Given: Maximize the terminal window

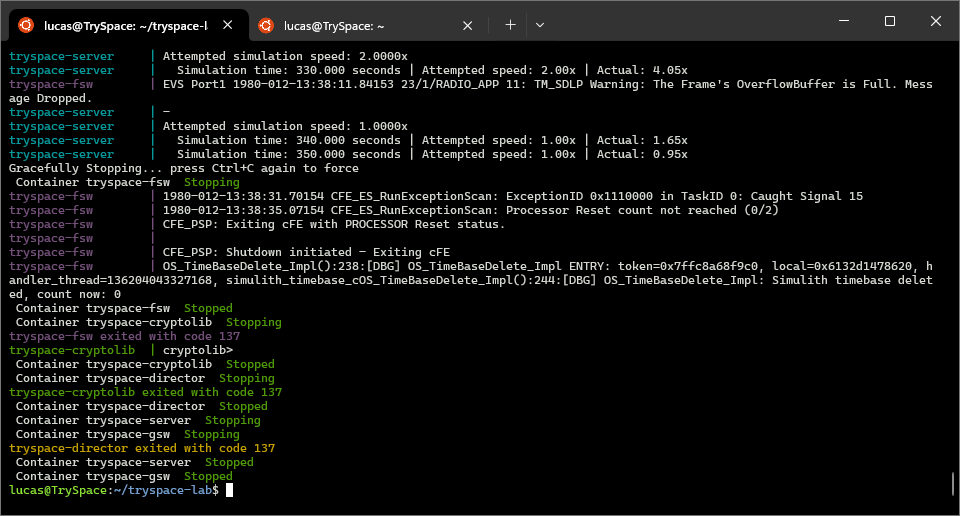Looking at the screenshot, I should [890, 21].
